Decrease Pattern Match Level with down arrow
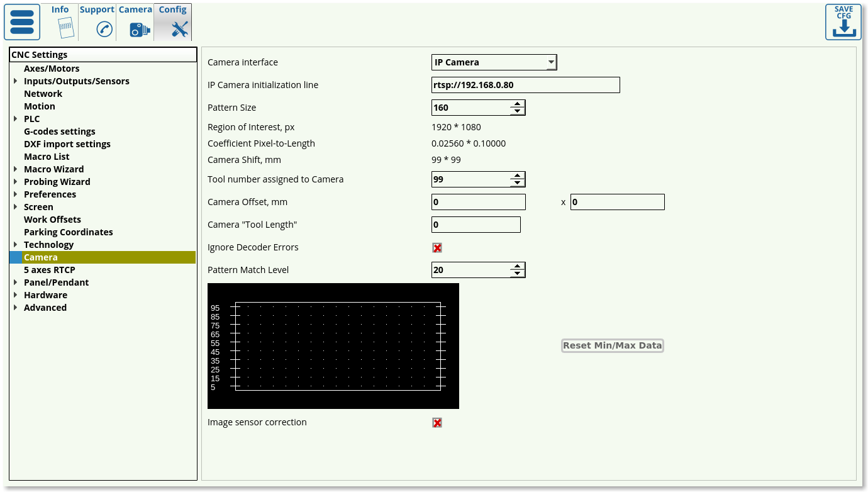The height and width of the screenshot is (492, 868). tap(517, 274)
